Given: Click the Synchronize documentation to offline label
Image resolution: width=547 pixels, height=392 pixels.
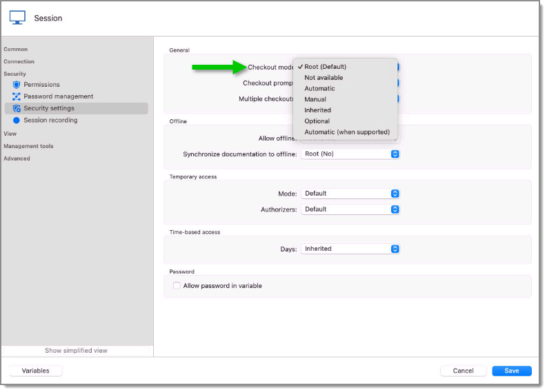Looking at the screenshot, I should (240, 154).
